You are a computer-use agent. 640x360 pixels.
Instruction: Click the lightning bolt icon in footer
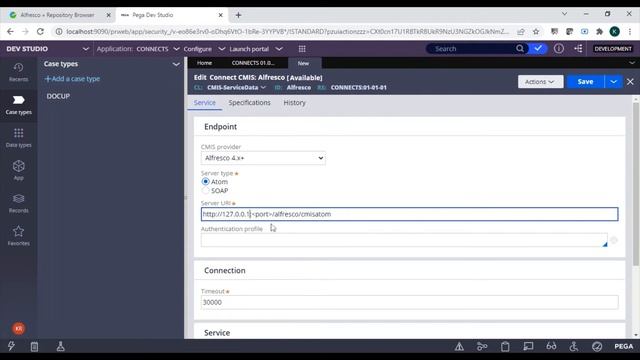point(11,346)
